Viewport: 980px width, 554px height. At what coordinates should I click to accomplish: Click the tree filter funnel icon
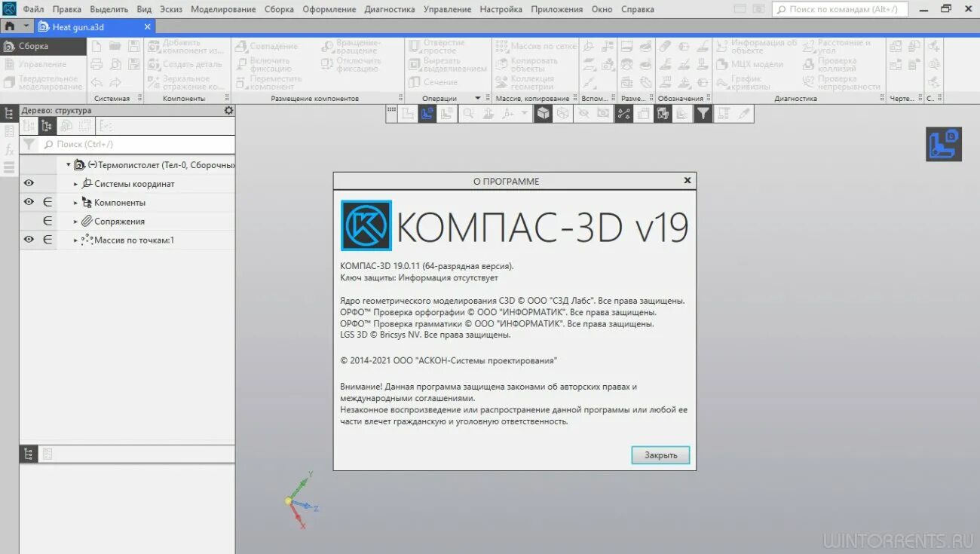coord(29,144)
